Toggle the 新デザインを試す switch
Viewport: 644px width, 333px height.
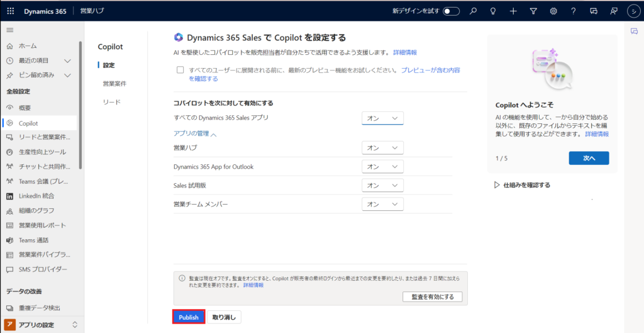pyautogui.click(x=451, y=11)
